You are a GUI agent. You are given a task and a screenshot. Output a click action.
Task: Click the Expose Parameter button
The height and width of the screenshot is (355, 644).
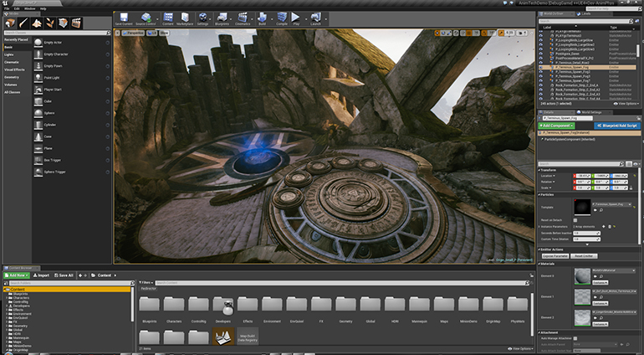pyautogui.click(x=555, y=256)
